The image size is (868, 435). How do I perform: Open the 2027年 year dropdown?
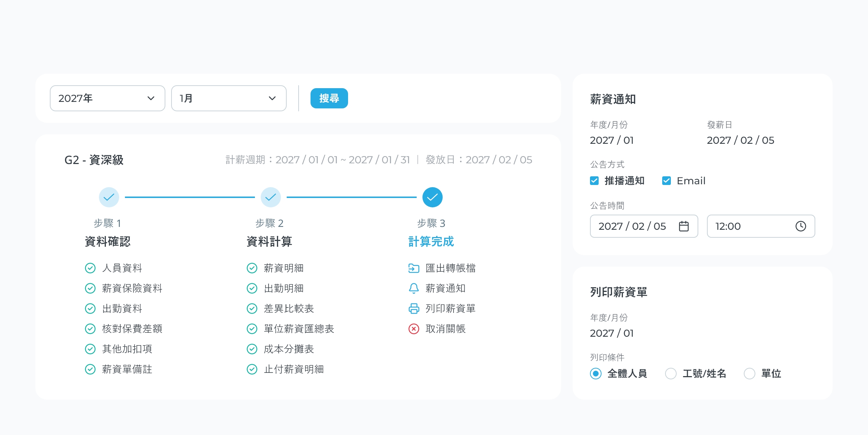(108, 98)
